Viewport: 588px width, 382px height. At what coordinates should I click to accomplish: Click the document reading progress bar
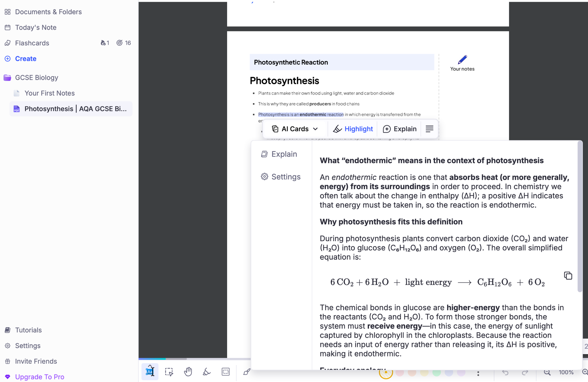point(195,359)
